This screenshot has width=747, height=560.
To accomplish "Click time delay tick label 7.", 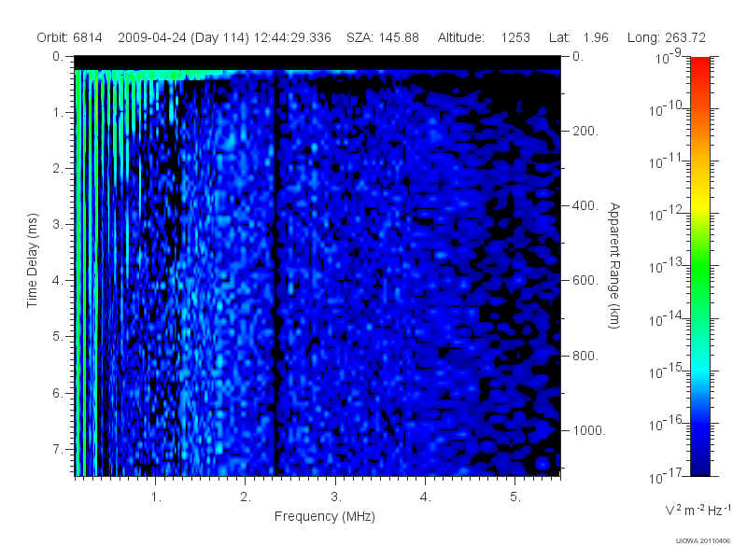I will pos(58,450).
